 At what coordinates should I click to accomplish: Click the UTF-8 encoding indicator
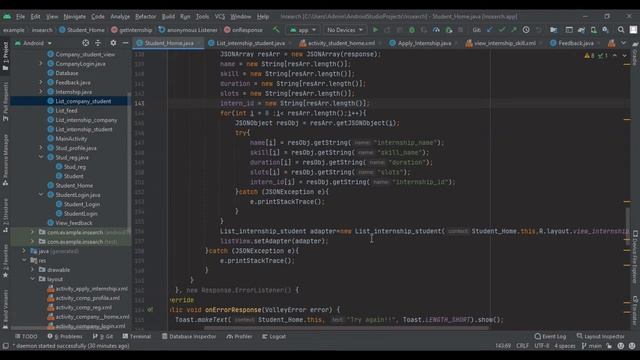pos(542,346)
